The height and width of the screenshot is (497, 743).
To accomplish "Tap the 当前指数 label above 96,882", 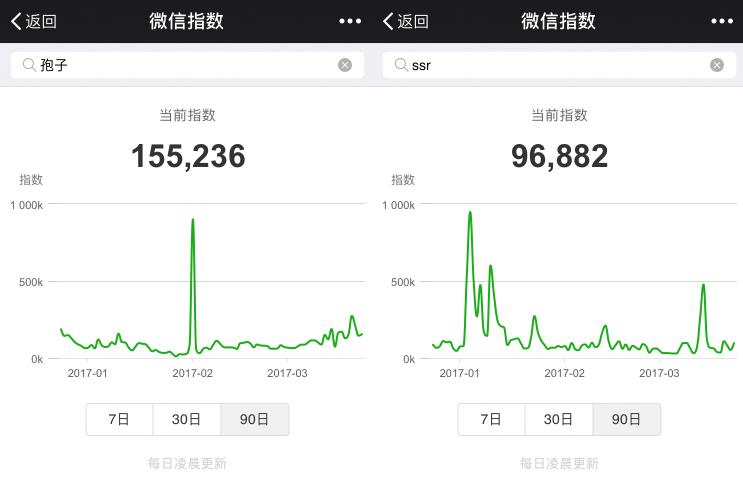I will (x=560, y=115).
